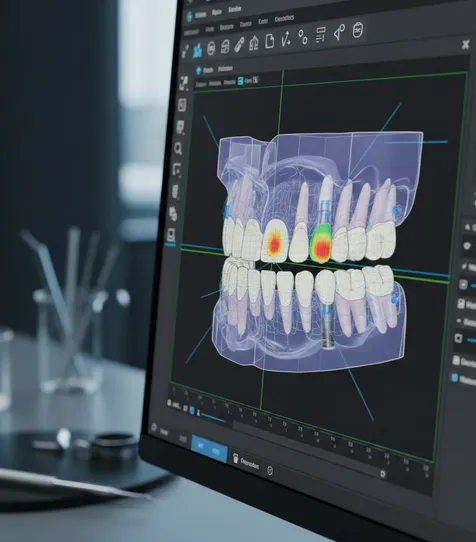This screenshot has width=476, height=542.
Task: Toggle the square box icon in right panel
Action: pos(459,338)
